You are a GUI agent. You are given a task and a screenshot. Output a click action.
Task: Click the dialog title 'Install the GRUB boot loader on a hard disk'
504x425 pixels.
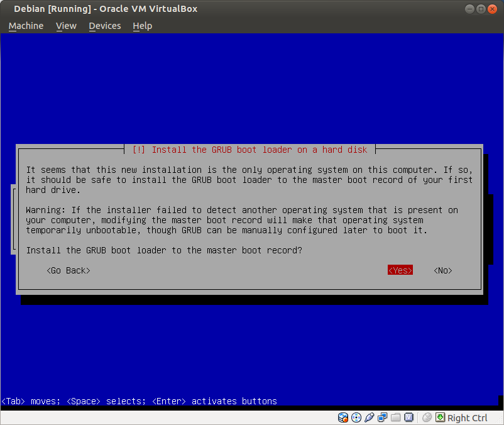click(x=249, y=150)
